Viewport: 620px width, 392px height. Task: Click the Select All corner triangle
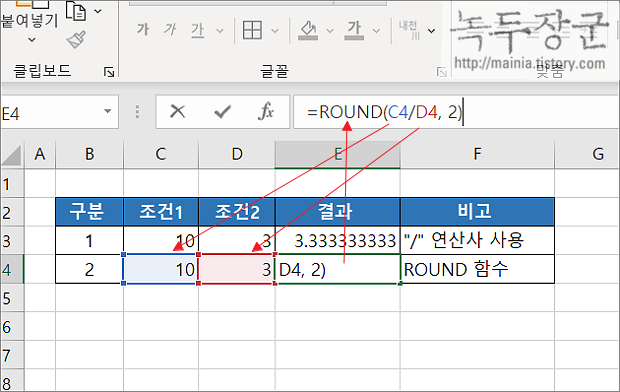click(12, 155)
